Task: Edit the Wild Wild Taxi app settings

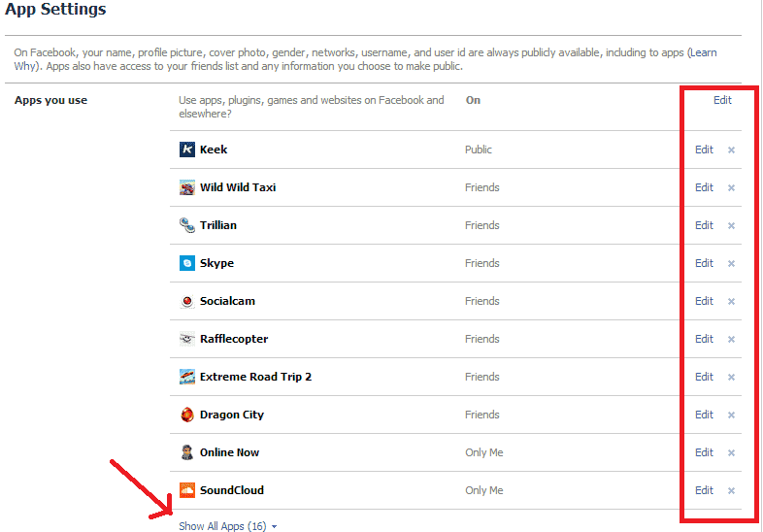Action: (x=704, y=187)
